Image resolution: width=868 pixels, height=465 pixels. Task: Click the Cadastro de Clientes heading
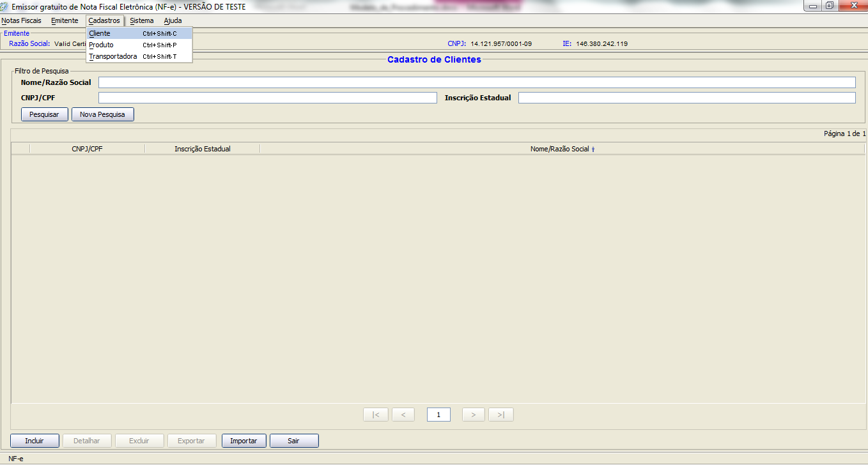pyautogui.click(x=434, y=59)
